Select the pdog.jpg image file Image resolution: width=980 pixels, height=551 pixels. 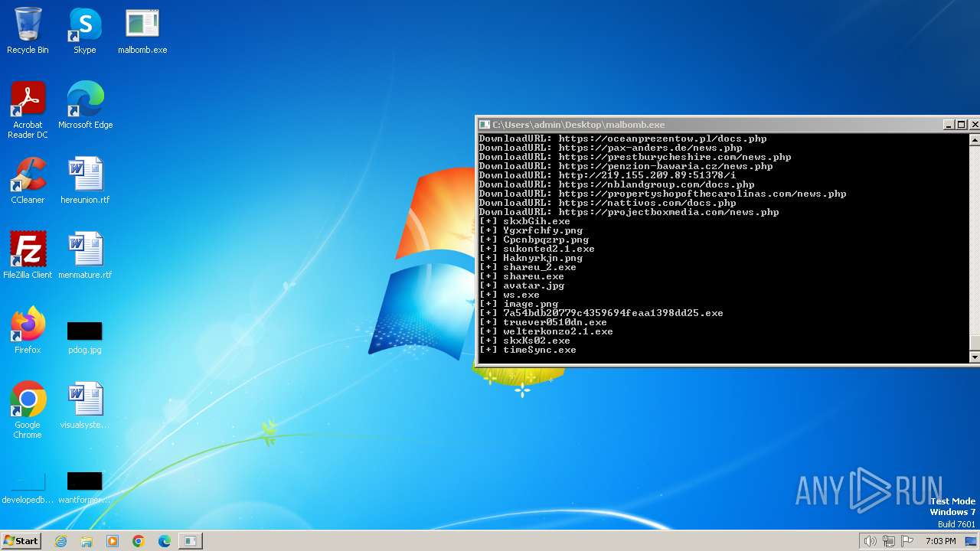point(85,337)
